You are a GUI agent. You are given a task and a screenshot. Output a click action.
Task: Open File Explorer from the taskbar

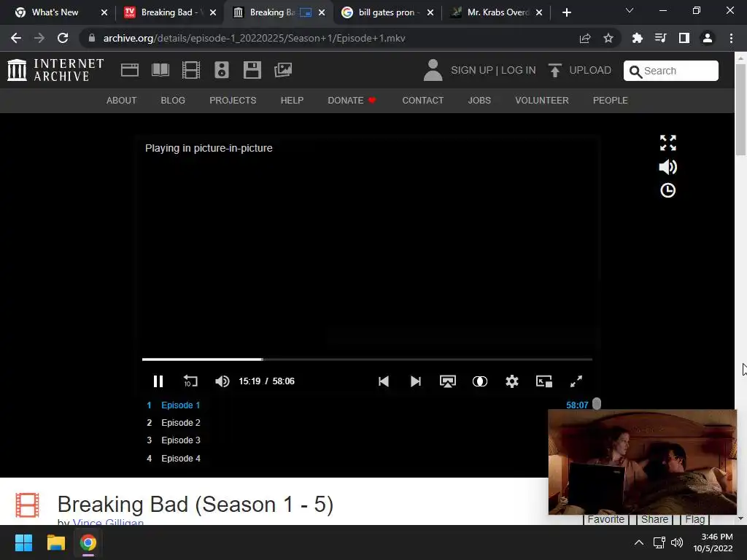[x=55, y=542]
